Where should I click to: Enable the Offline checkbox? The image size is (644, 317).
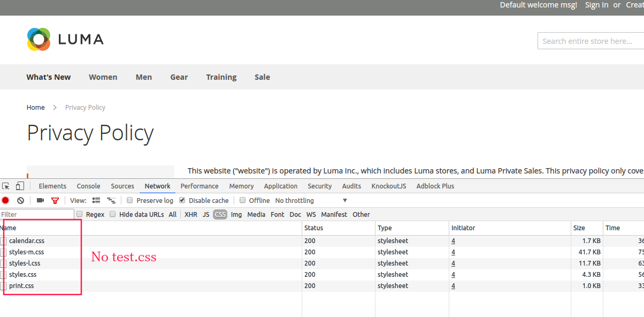pyautogui.click(x=242, y=200)
